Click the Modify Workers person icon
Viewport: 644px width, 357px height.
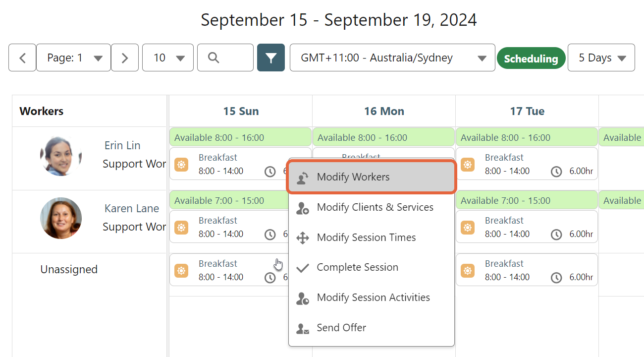pos(302,177)
